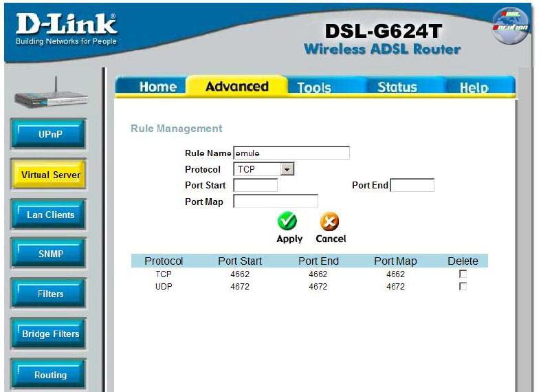The height and width of the screenshot is (392, 541).
Task: Click the Building Networks for People tagline
Action: point(66,41)
